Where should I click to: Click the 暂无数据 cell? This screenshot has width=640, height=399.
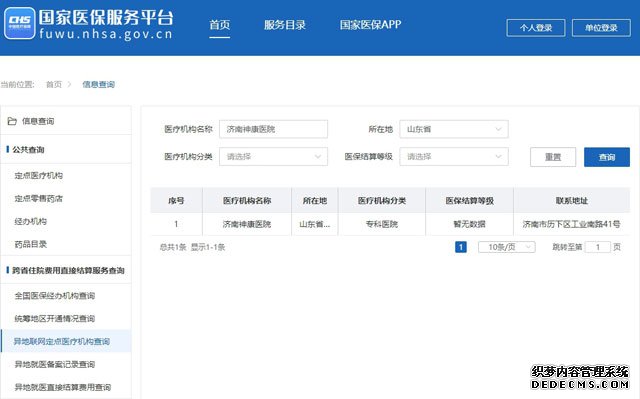coord(469,224)
